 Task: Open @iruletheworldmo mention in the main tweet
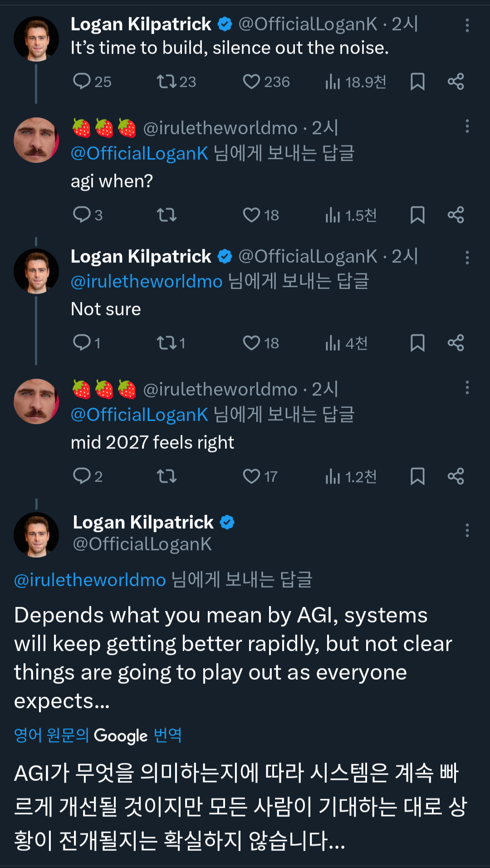pos(90,580)
